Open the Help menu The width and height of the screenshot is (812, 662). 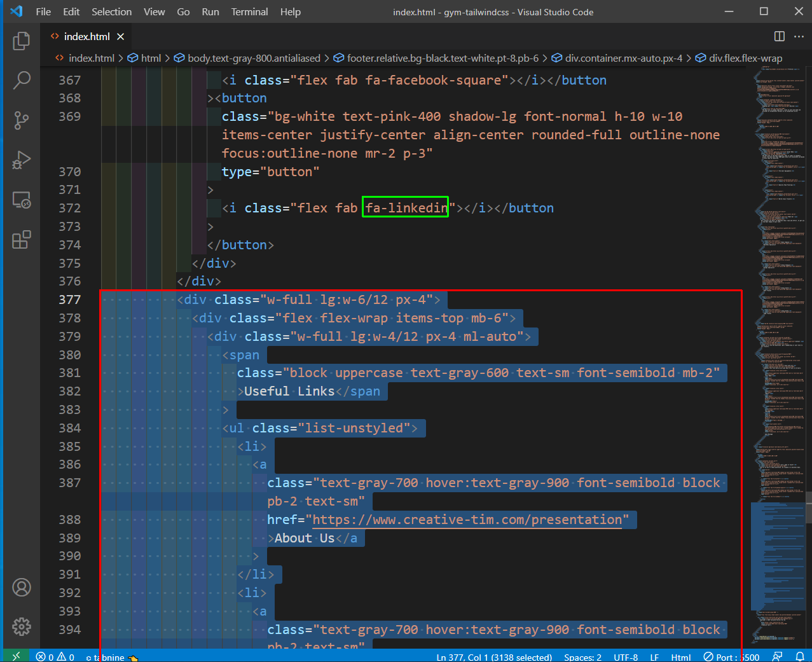(291, 11)
